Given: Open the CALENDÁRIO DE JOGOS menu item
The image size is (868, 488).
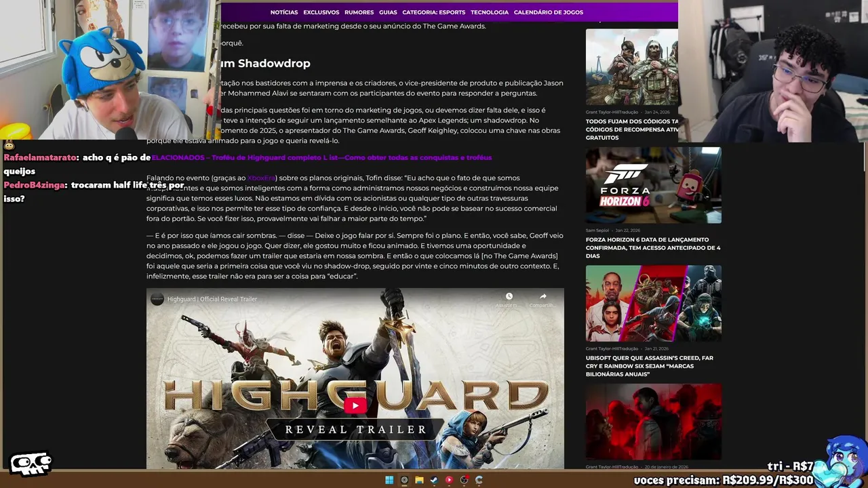Looking at the screenshot, I should point(549,12).
